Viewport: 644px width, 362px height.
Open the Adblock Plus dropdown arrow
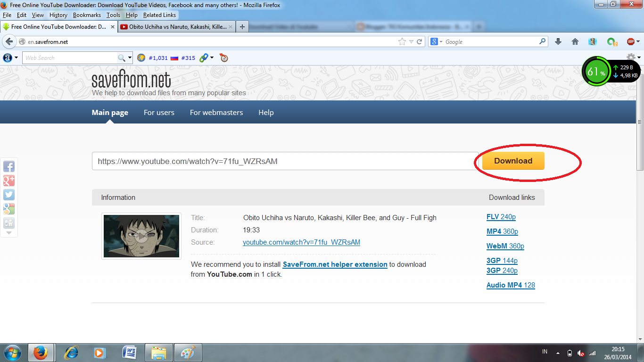coord(639,41)
